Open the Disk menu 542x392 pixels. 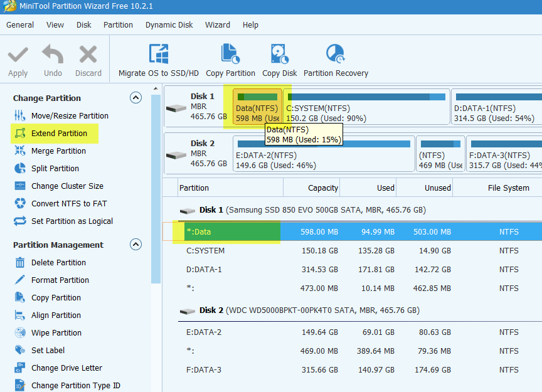point(83,25)
